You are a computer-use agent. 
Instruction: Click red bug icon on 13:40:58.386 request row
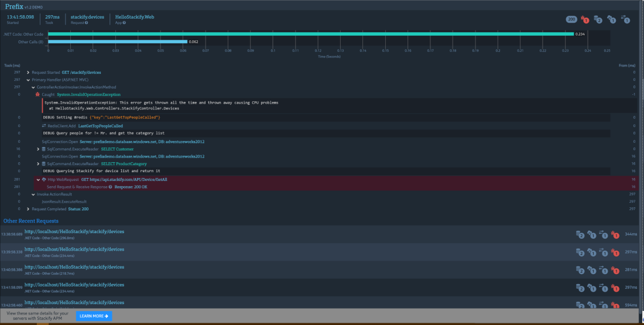click(615, 269)
